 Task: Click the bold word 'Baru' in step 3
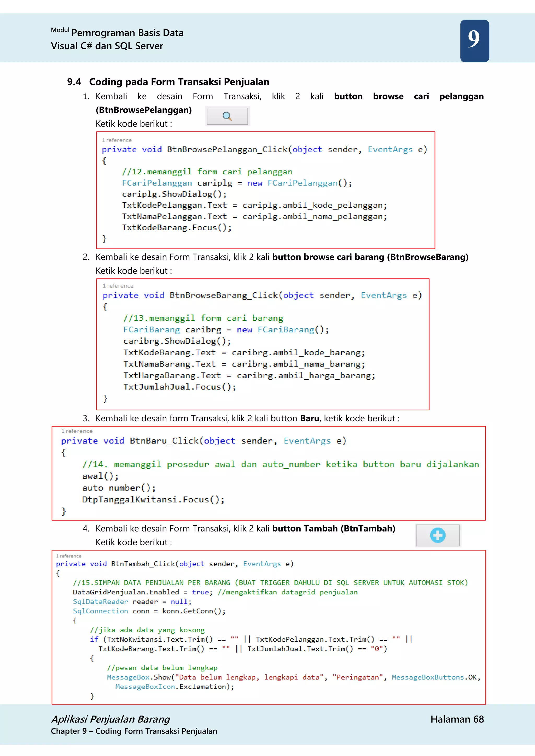pos(309,418)
